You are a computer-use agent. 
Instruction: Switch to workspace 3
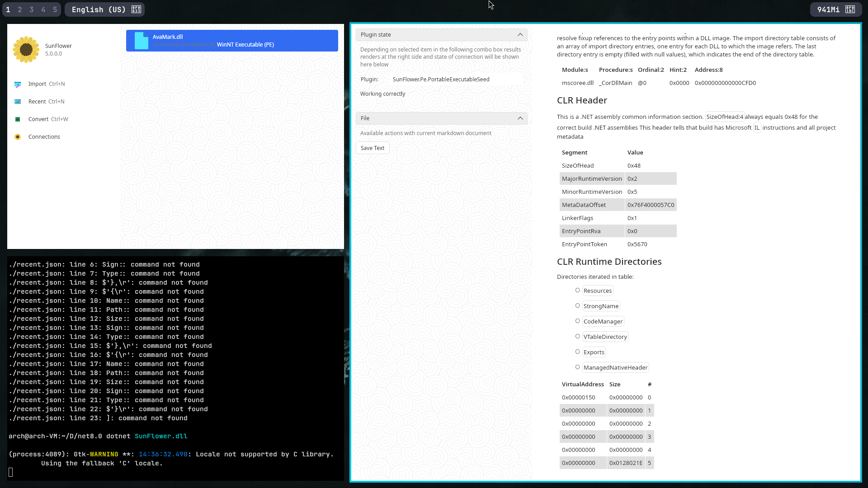click(x=32, y=9)
